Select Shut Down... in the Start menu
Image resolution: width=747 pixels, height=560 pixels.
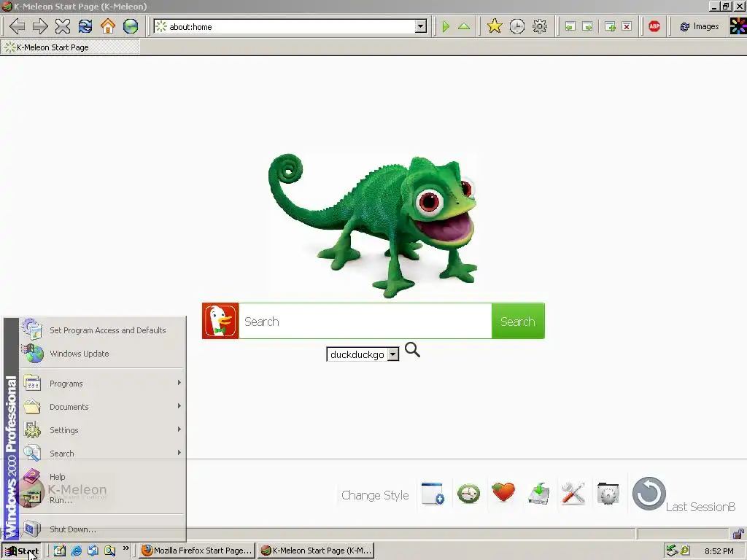[102, 529]
